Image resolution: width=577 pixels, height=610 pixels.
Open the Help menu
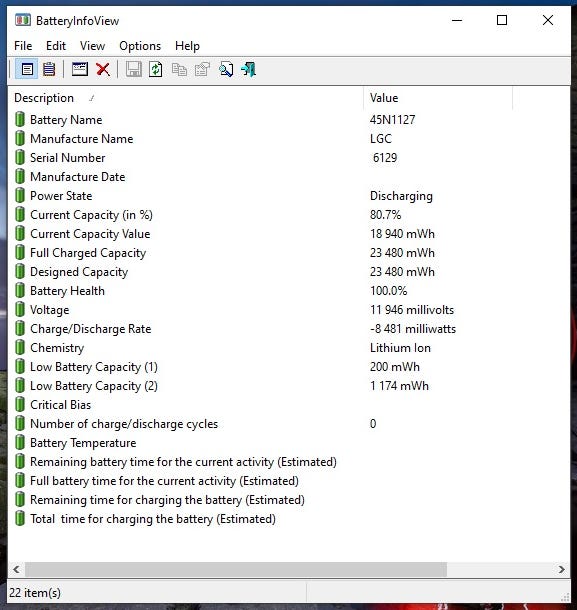pyautogui.click(x=187, y=46)
